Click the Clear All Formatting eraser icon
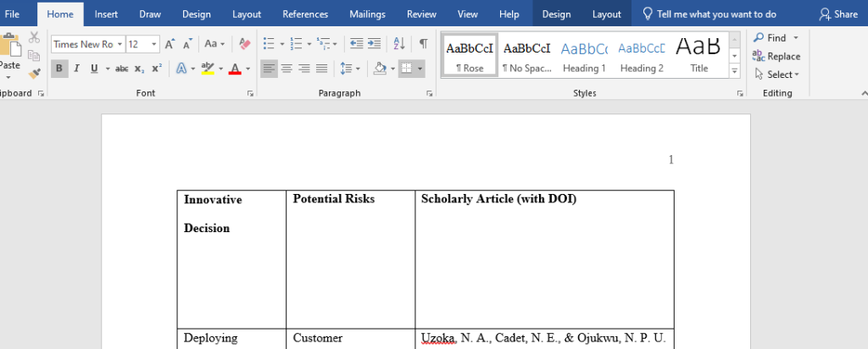868x349 pixels. click(244, 44)
